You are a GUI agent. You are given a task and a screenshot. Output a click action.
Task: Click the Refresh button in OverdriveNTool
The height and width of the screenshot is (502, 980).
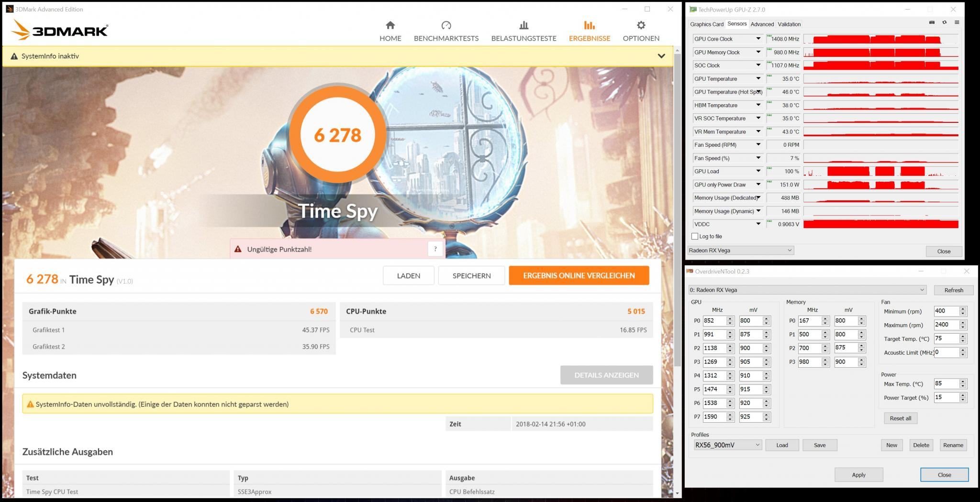pos(953,290)
